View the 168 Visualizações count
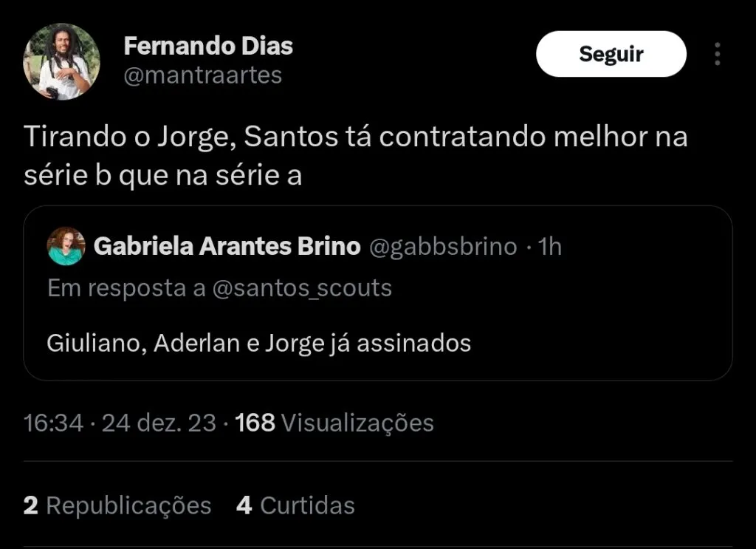This screenshot has width=756, height=549. [x=334, y=423]
